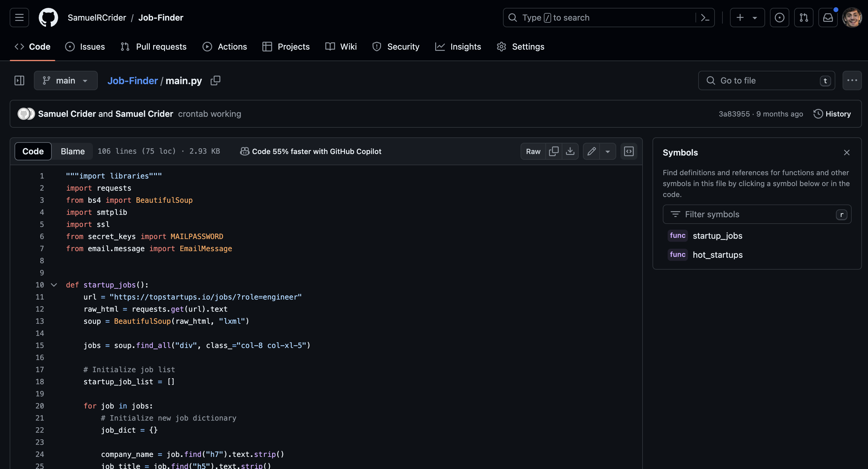Open the more file actions ellipsis menu
Screen dimensions: 868x469
(x=852, y=80)
